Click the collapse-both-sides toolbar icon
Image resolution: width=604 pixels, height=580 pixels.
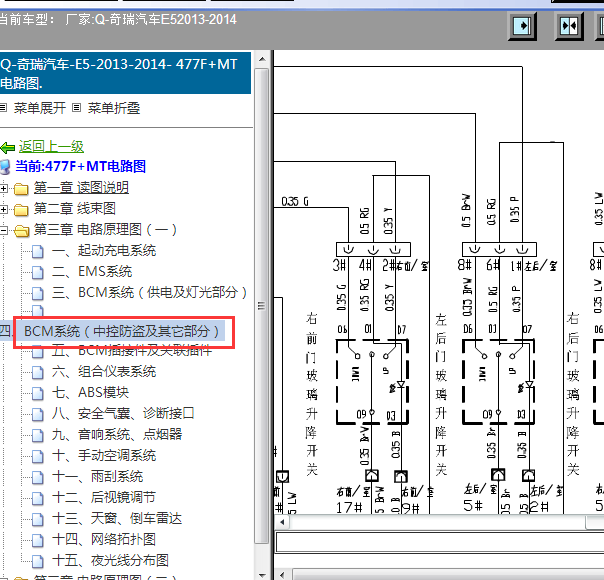(569, 26)
